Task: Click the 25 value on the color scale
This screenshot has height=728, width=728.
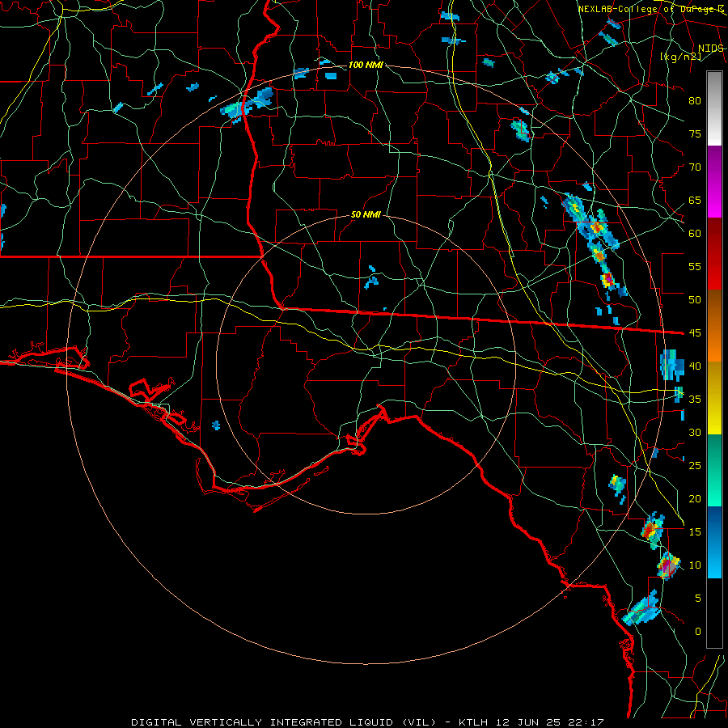Action: coord(695,466)
